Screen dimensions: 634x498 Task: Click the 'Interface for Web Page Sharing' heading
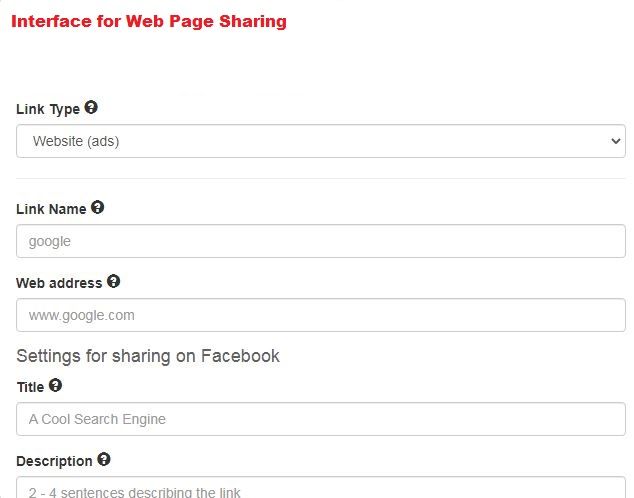[149, 21]
